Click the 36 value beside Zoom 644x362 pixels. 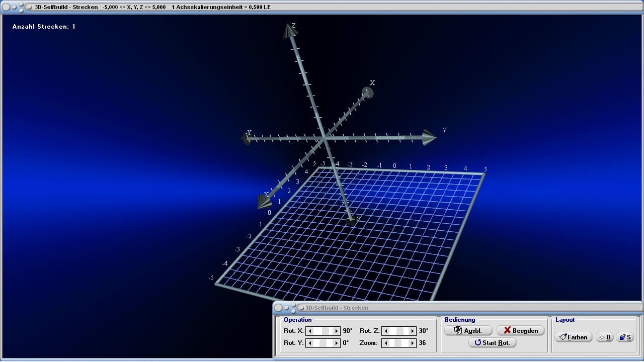(x=422, y=343)
